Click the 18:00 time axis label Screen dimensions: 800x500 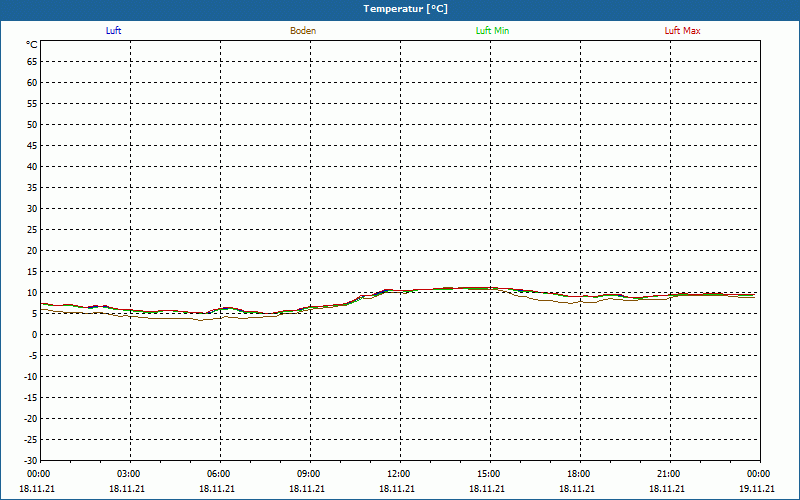579,474
